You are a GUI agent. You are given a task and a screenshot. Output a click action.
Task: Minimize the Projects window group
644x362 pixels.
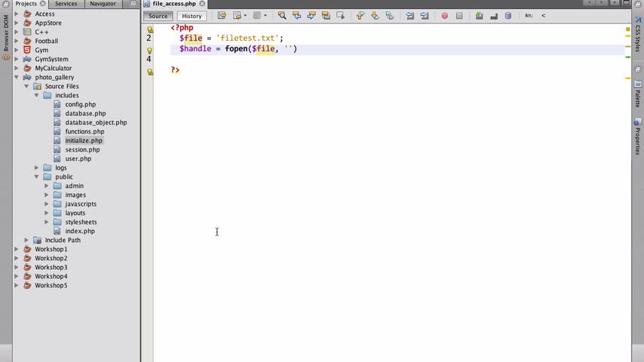133,3
